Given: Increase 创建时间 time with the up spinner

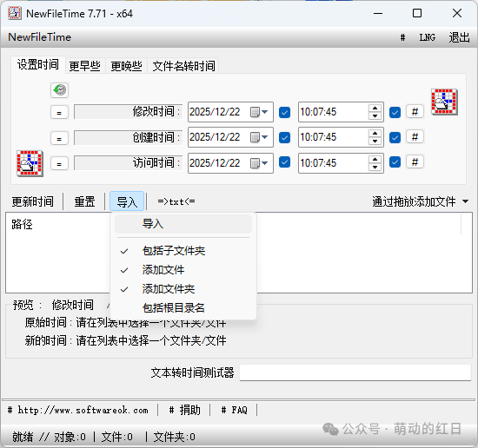Looking at the screenshot, I should click(375, 133).
